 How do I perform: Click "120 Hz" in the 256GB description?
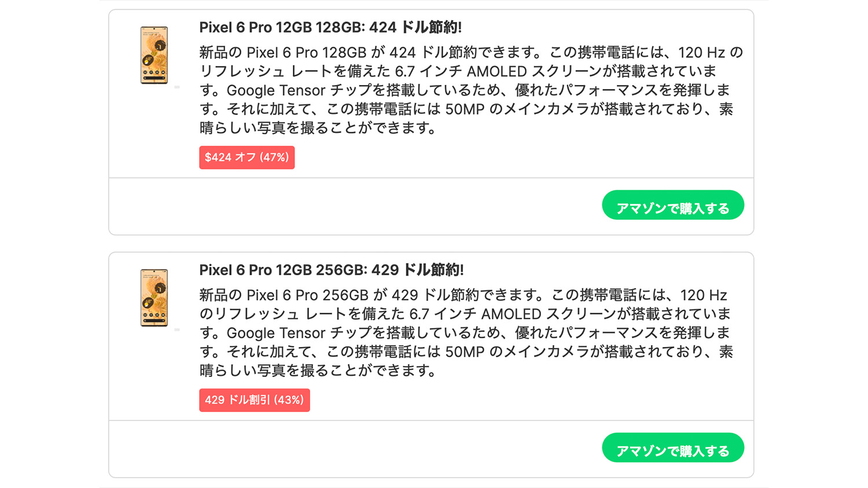[x=704, y=296]
